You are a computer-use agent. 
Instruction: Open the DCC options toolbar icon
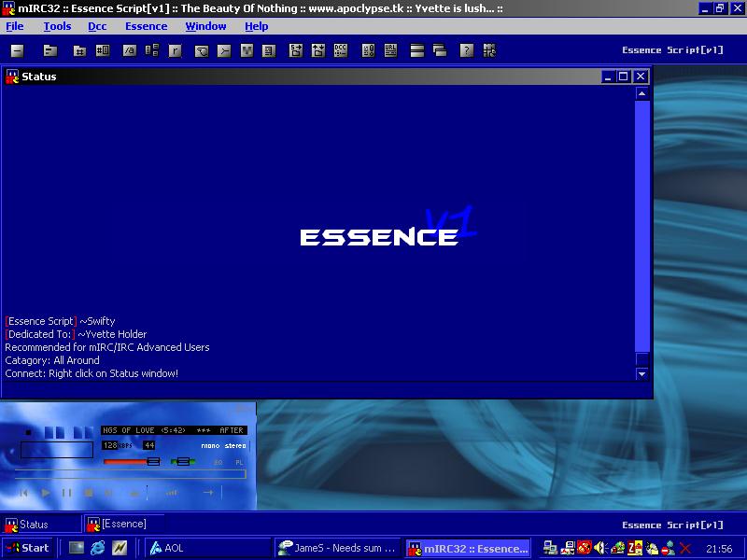click(341, 50)
